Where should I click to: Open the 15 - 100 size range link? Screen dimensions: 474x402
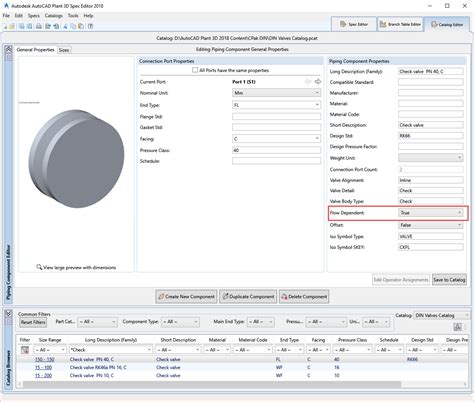[x=43, y=367]
